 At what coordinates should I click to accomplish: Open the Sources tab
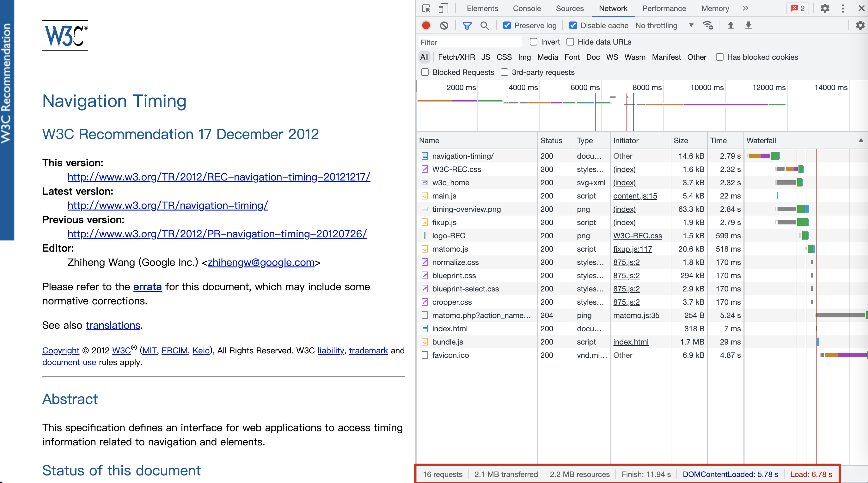coord(570,9)
